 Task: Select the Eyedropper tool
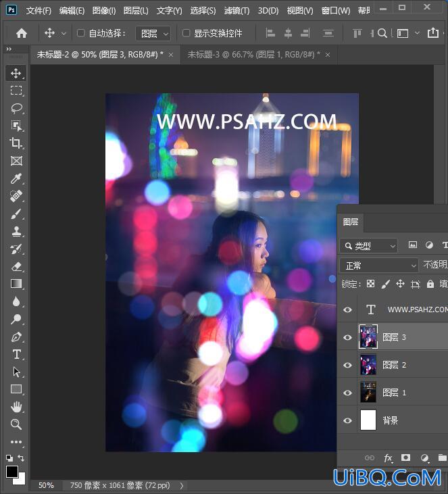point(16,178)
